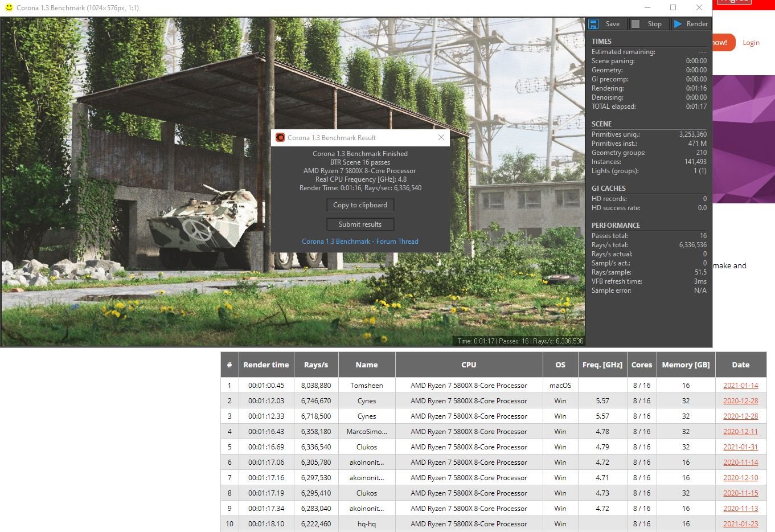775x532 pixels.
Task: Click name cell Tomsheen
Action: (367, 386)
